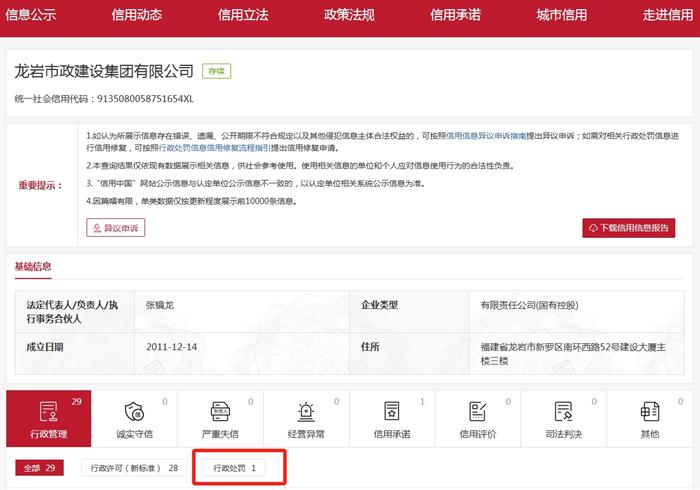The image size is (700, 490).
Task: Select the 信用承诺 document icon
Action: pos(392,411)
